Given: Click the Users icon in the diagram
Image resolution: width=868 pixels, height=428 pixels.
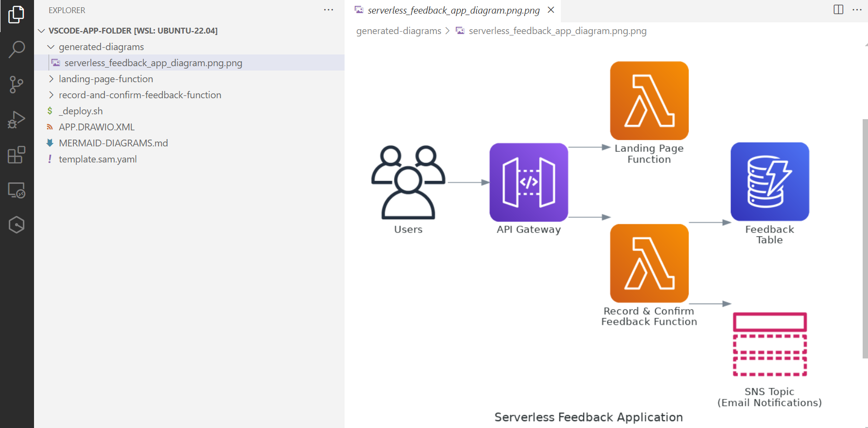Looking at the screenshot, I should tap(408, 182).
